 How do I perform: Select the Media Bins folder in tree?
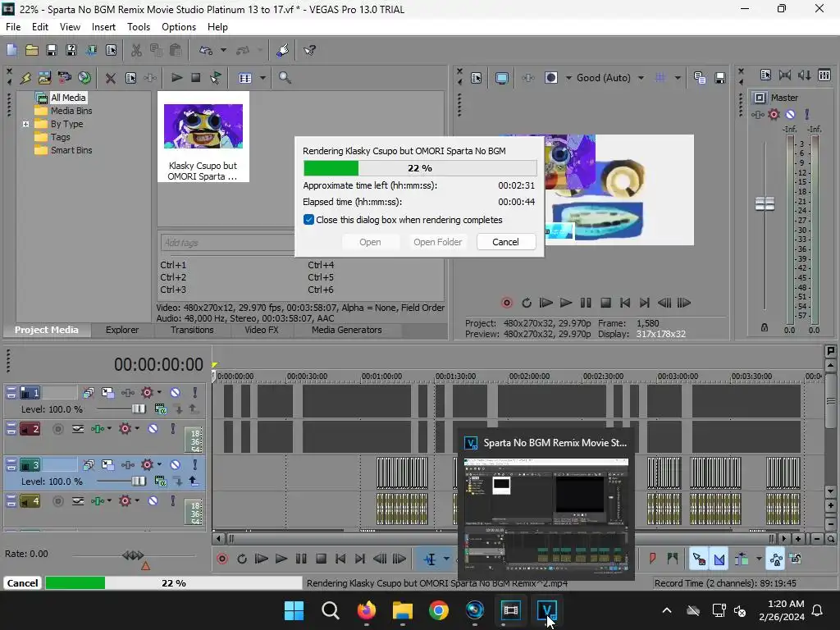click(71, 111)
